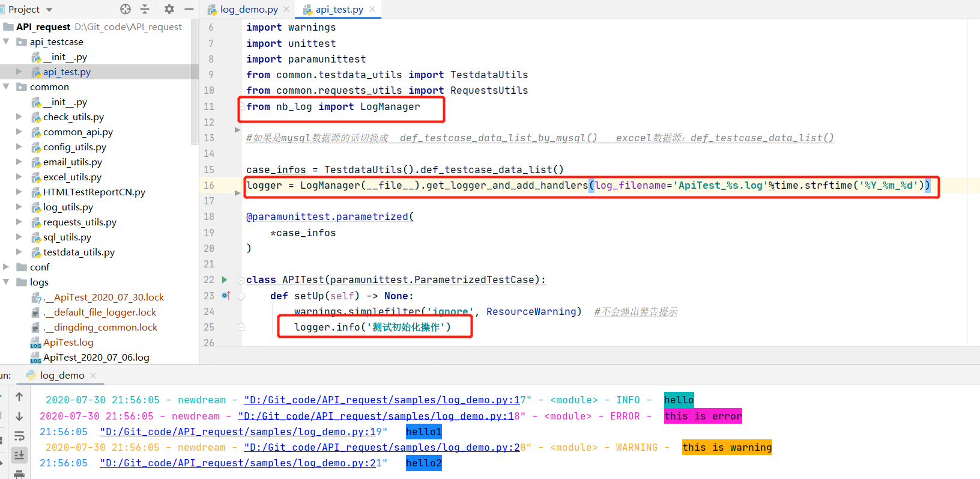Expand the common_api.py node
The image size is (980, 479).
[x=19, y=132]
